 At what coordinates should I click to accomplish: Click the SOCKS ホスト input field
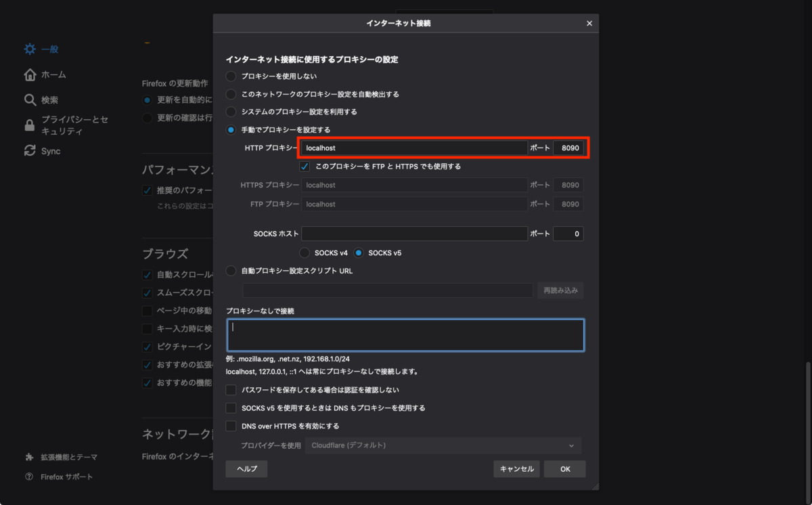click(x=414, y=234)
